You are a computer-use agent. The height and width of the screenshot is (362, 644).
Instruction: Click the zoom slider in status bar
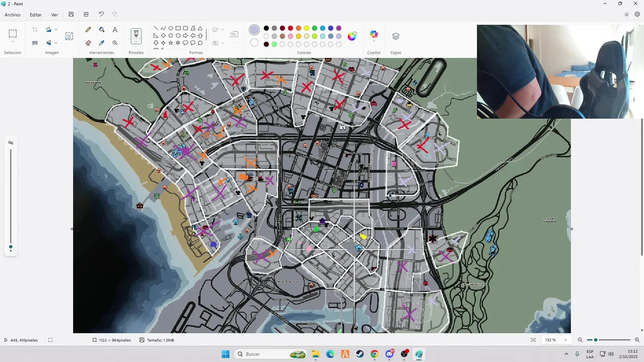point(609,340)
